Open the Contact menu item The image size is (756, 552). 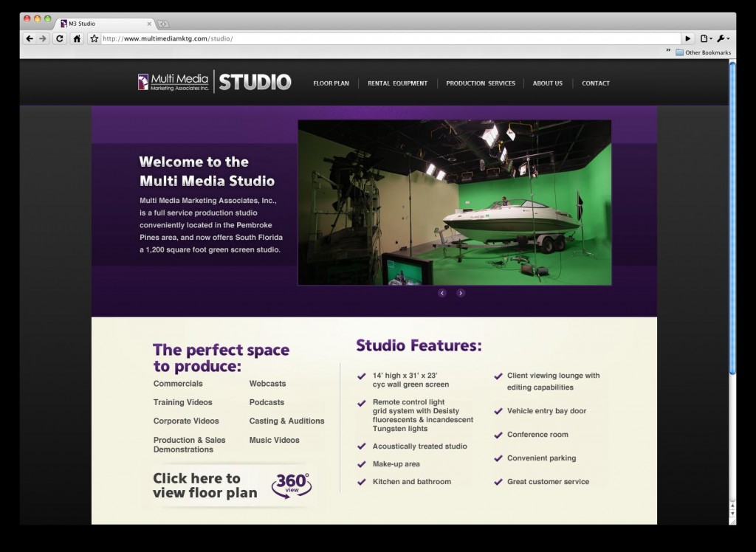pyautogui.click(x=596, y=83)
